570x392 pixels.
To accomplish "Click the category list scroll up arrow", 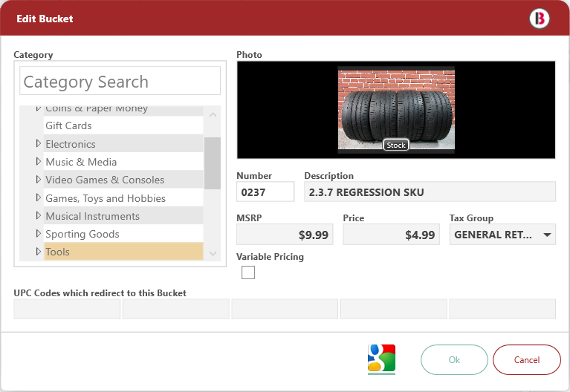I will coord(213,115).
